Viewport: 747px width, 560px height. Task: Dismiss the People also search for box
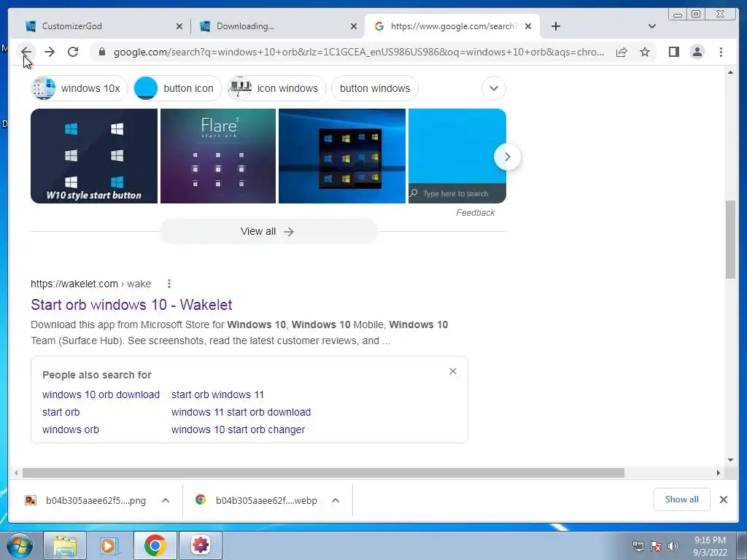click(x=452, y=371)
